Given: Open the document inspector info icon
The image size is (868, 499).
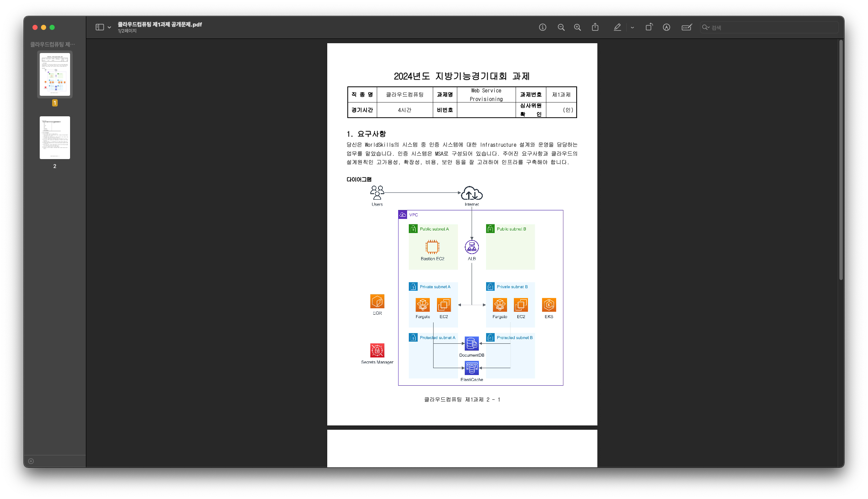Looking at the screenshot, I should (x=542, y=27).
